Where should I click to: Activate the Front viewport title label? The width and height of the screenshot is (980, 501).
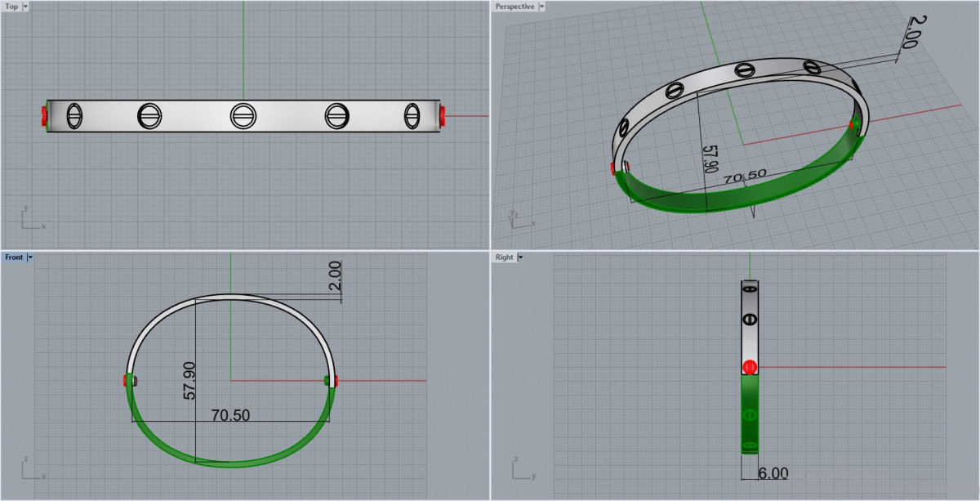(x=14, y=257)
